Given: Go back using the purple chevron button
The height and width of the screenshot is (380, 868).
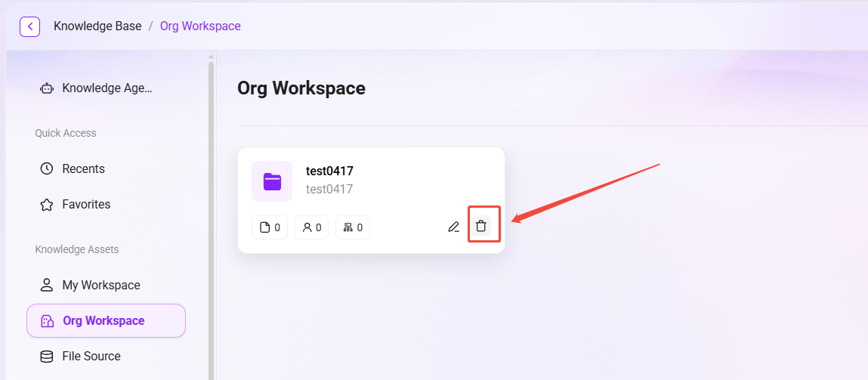Looking at the screenshot, I should pyautogui.click(x=30, y=26).
